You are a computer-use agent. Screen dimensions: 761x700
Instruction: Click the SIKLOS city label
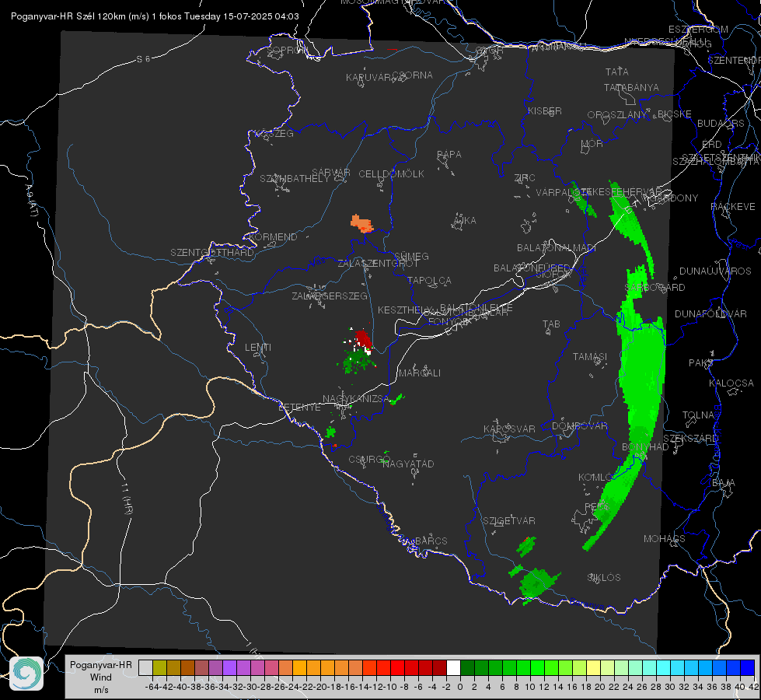(x=604, y=578)
